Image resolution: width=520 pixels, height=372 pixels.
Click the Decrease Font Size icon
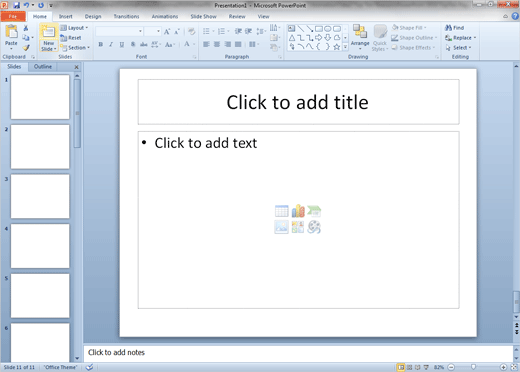177,32
